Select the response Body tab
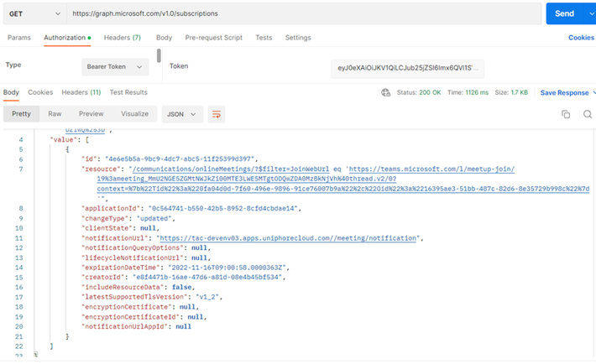Image resolution: width=596 pixels, height=364 pixels. tap(11, 92)
